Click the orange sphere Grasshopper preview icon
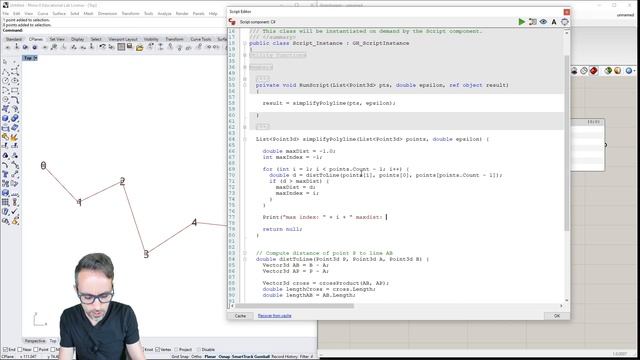The image size is (640, 360). (x=618, y=71)
